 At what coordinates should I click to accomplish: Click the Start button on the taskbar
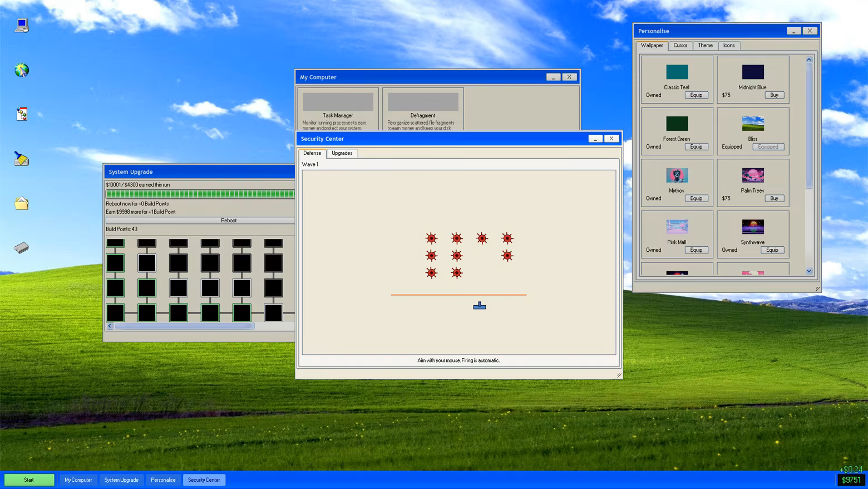[29, 480]
